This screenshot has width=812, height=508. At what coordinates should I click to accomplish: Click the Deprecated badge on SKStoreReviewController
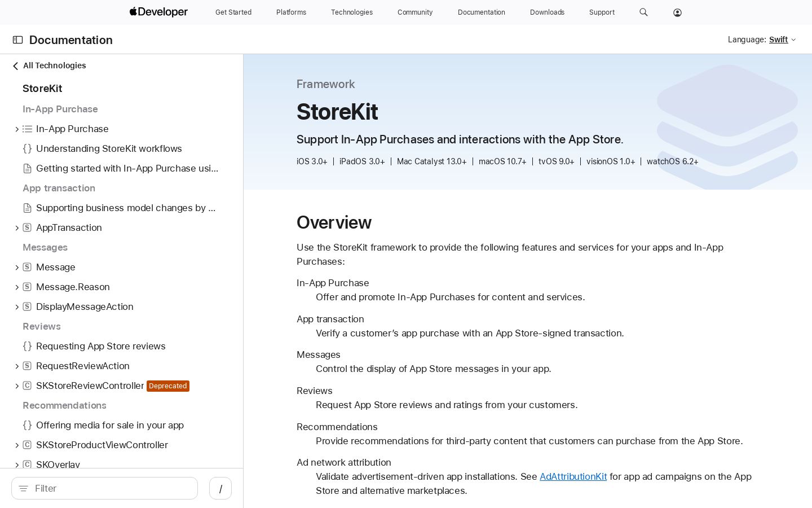(168, 386)
